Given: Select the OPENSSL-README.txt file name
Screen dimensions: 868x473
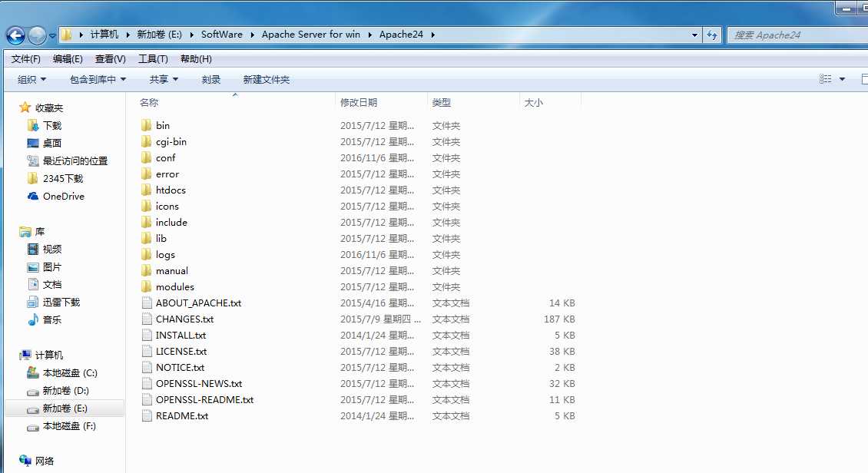Looking at the screenshot, I should (204, 399).
